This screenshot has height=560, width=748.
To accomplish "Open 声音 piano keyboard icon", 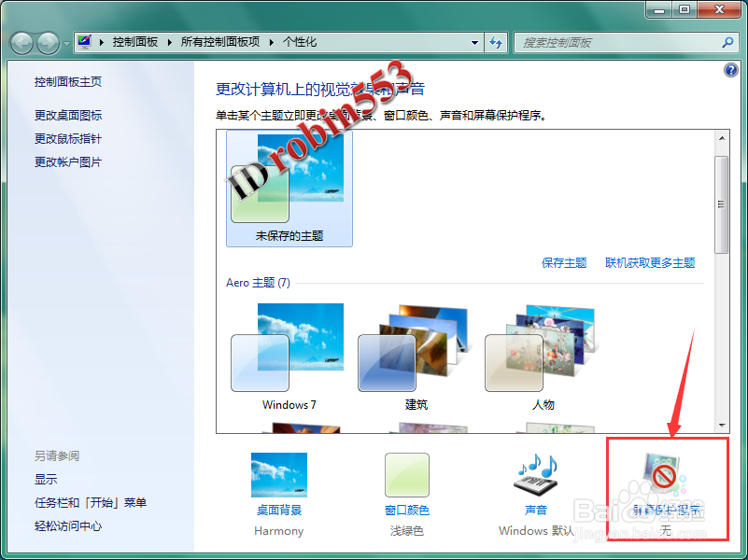I will point(537,475).
